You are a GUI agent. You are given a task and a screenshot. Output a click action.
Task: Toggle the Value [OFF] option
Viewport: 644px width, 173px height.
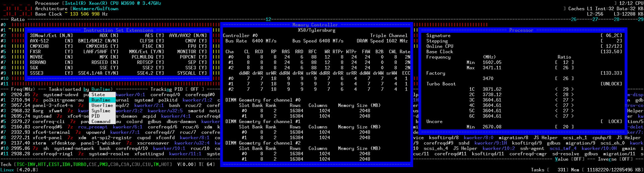pyautogui.click(x=570, y=159)
